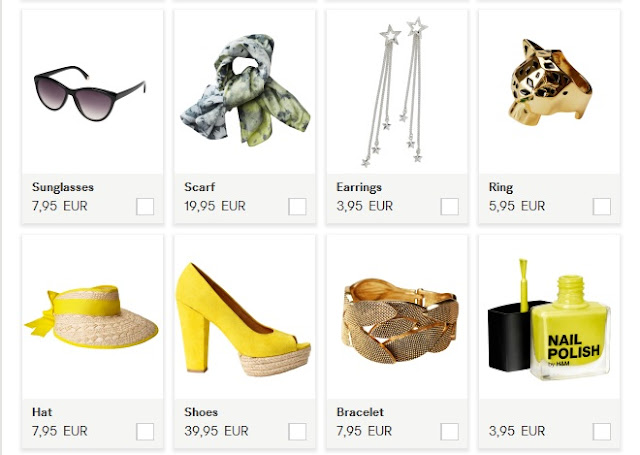Select the Shoes checkbox
The image size is (640, 455).
[297, 432]
